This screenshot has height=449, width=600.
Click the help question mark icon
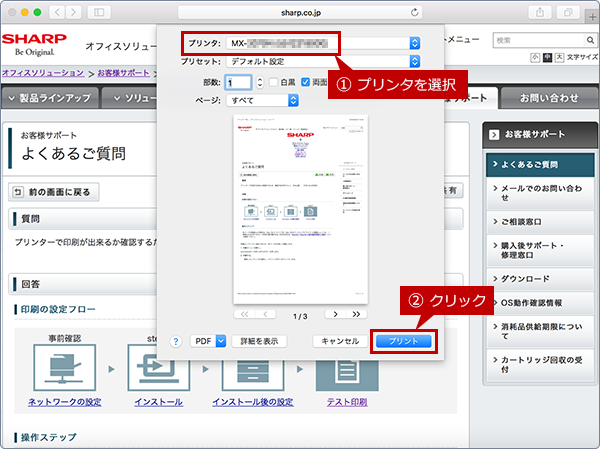pyautogui.click(x=176, y=341)
